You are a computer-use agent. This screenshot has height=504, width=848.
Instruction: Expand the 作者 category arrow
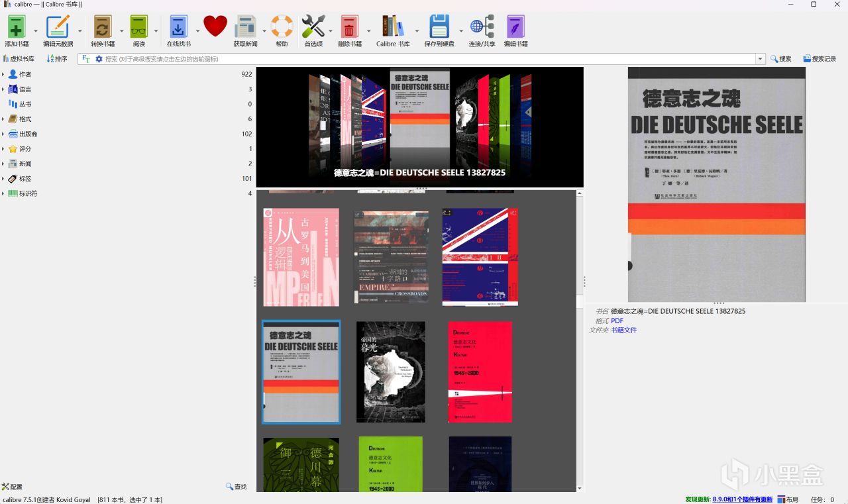tap(3, 74)
